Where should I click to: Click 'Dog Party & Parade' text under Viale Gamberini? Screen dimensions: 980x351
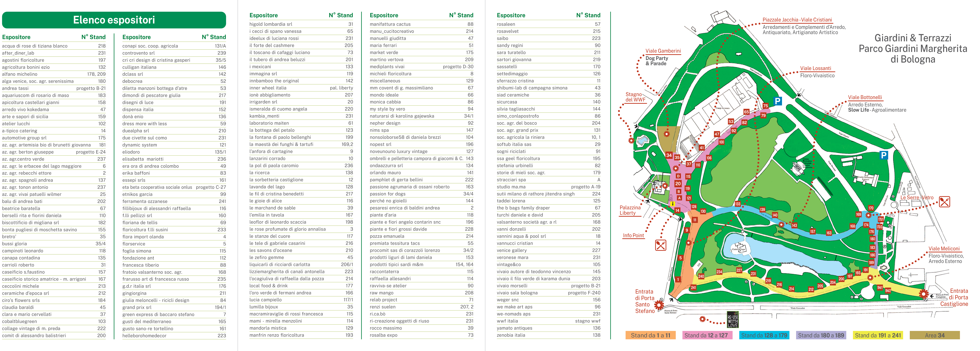657,61
